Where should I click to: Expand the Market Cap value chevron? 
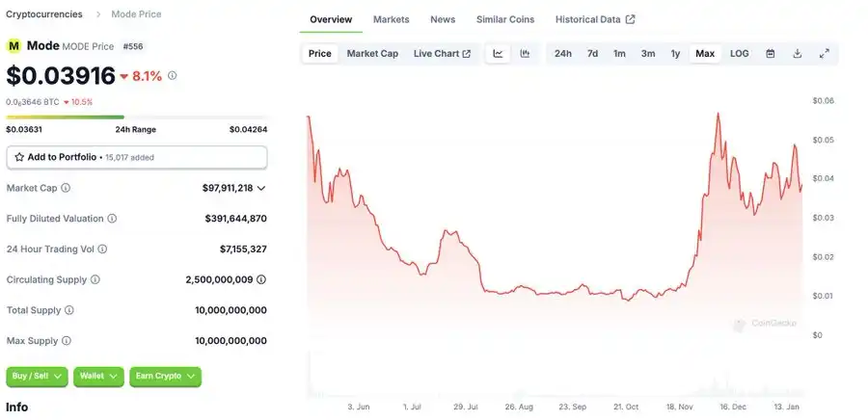261,189
